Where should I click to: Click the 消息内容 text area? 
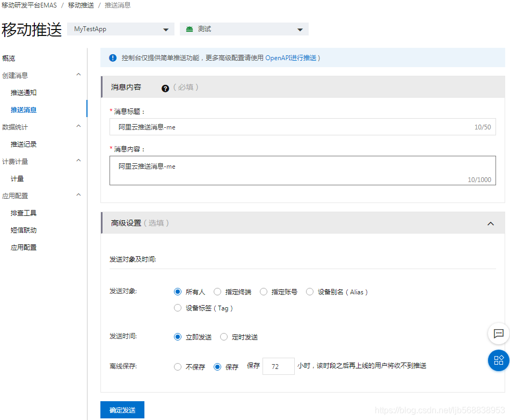tap(302, 170)
